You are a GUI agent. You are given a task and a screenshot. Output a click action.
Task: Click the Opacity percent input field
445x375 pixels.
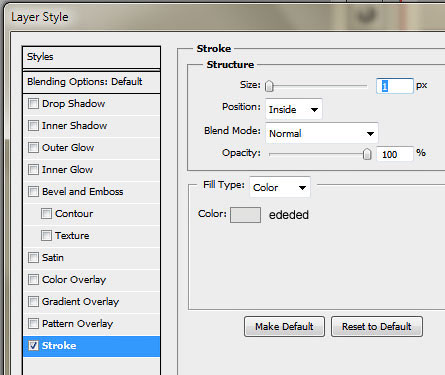[395, 154]
